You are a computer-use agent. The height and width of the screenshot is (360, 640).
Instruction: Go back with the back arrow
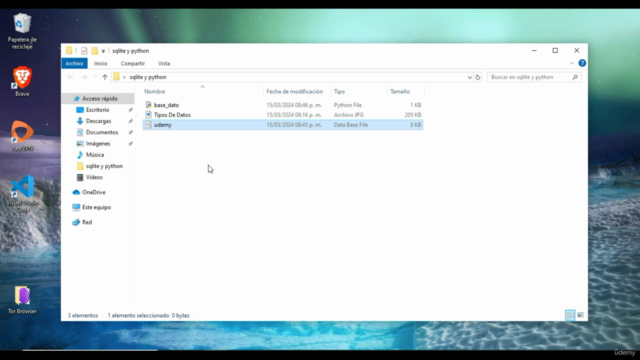pos(70,77)
